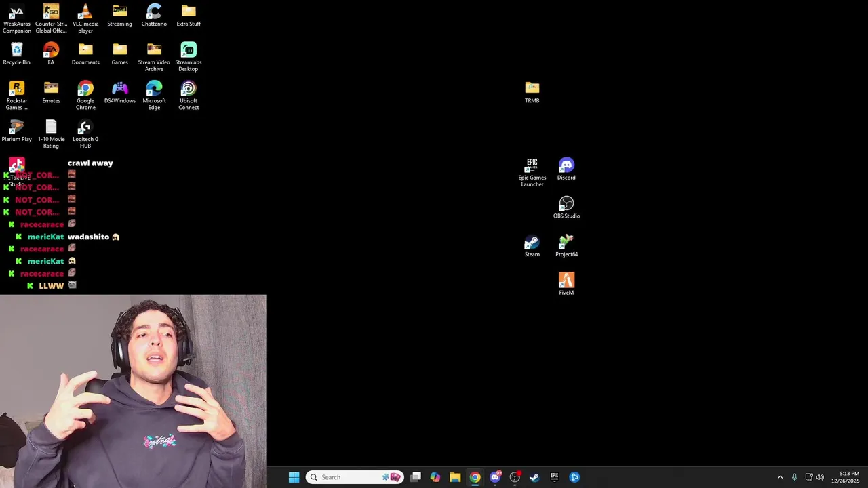This screenshot has height=488, width=868.
Task: Open WeakAuras Companion desktop shortcut
Action: point(16,19)
